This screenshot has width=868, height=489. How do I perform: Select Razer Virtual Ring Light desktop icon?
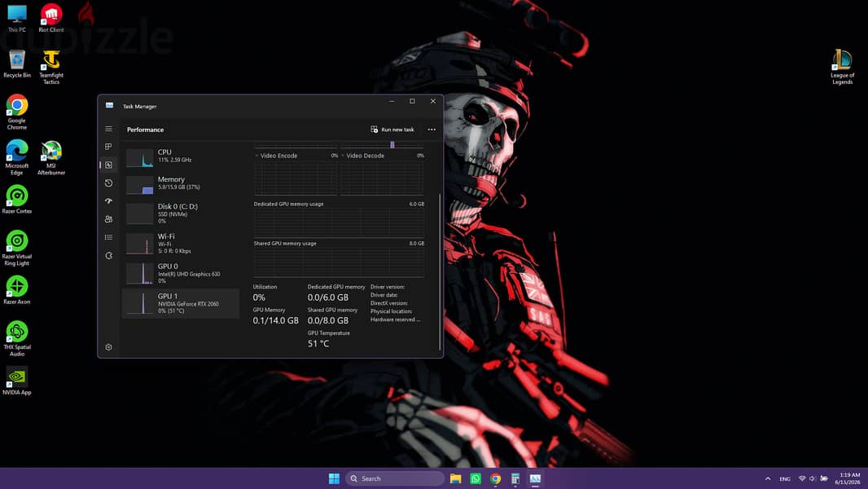pyautogui.click(x=16, y=249)
